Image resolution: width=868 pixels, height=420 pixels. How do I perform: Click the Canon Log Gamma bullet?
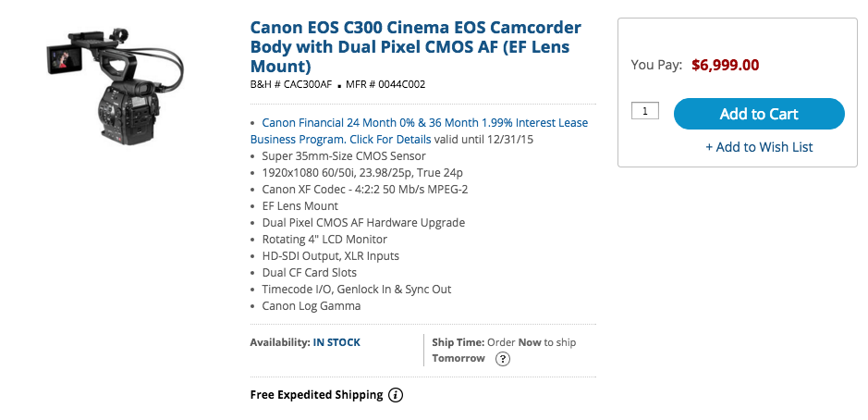[x=312, y=306]
